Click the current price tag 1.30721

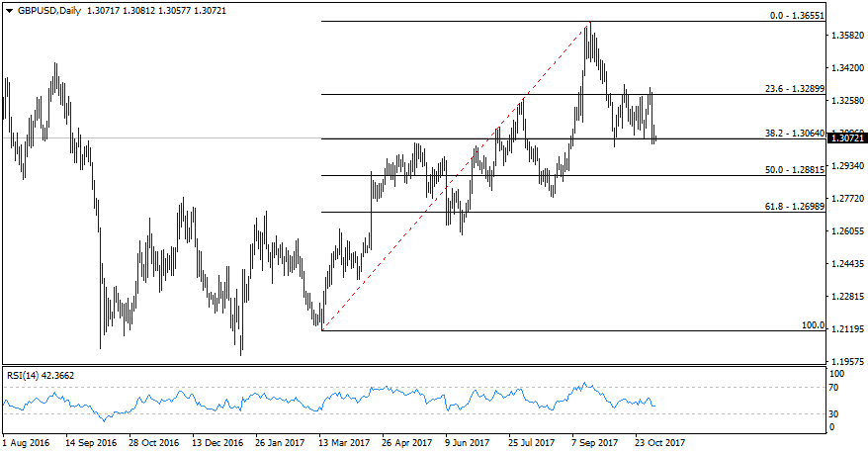[x=849, y=138]
